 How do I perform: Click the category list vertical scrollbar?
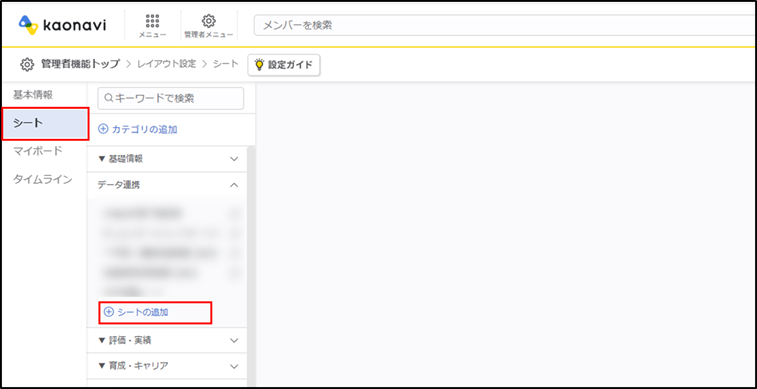coord(251,265)
